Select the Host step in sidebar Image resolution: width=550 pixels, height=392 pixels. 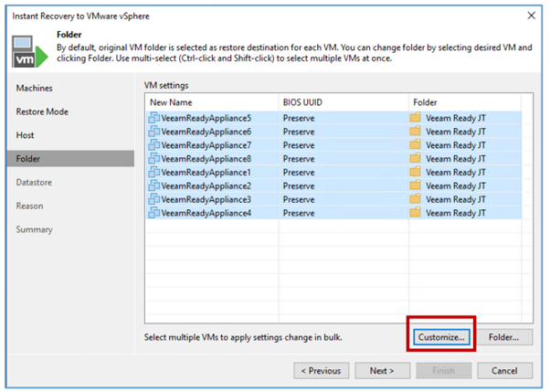point(25,135)
